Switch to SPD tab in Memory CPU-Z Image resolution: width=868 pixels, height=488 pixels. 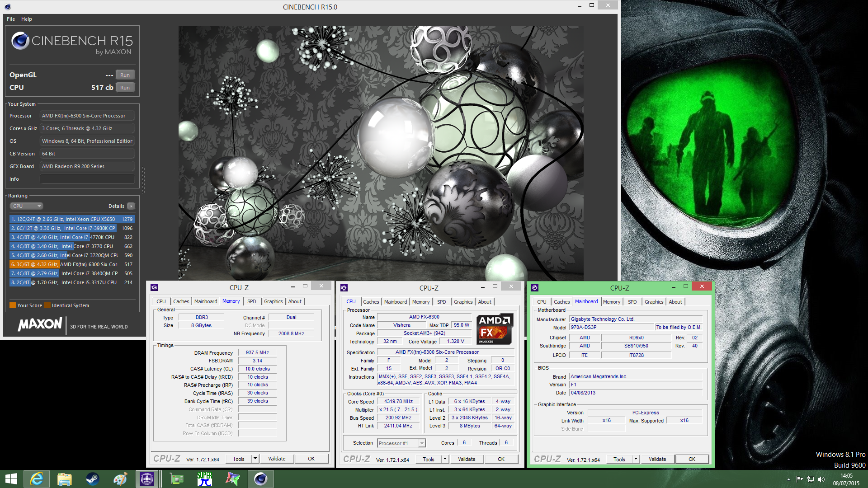[x=252, y=301]
